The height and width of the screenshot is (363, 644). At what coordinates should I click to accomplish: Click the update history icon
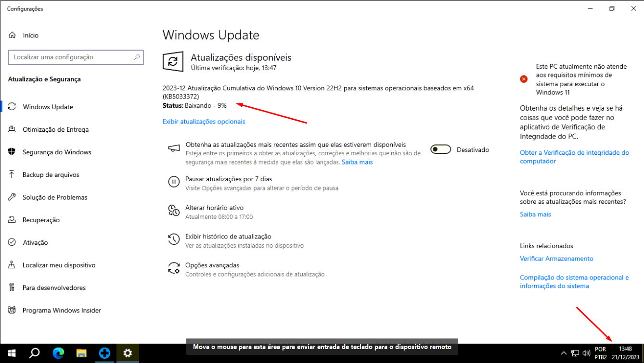(173, 239)
